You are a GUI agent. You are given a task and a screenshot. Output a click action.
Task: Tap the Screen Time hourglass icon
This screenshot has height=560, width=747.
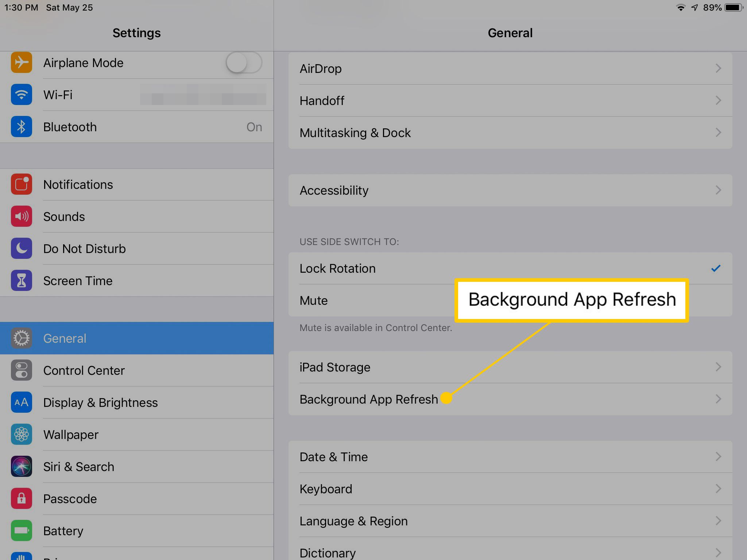pyautogui.click(x=22, y=281)
